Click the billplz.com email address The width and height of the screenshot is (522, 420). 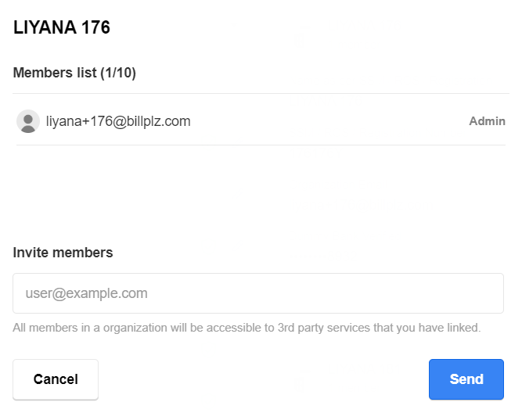pyautogui.click(x=118, y=121)
